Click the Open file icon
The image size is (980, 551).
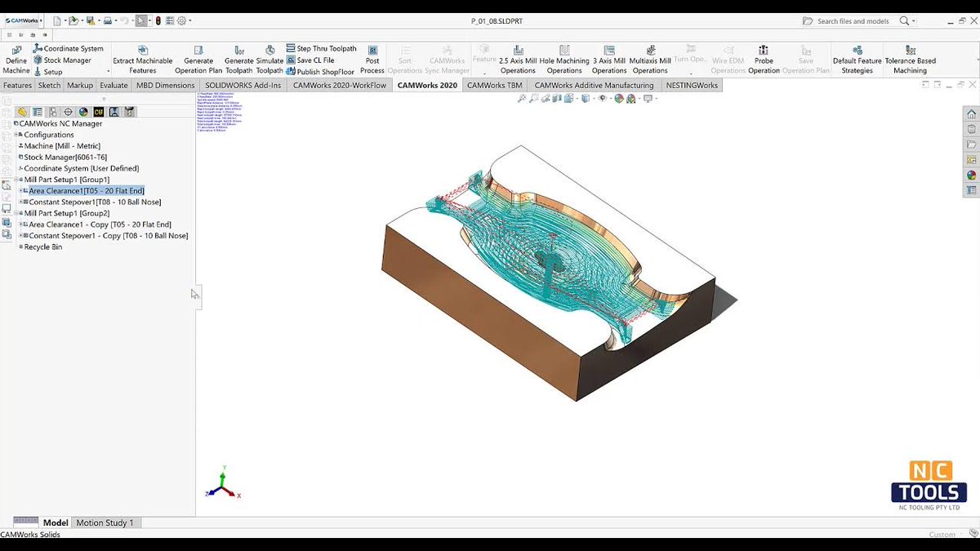[73, 20]
